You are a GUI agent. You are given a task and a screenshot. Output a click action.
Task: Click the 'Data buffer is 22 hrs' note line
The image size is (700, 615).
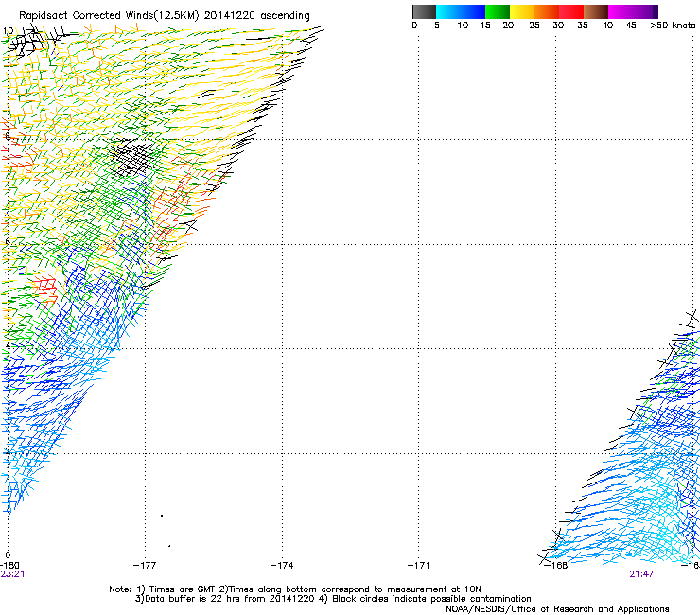click(x=333, y=599)
